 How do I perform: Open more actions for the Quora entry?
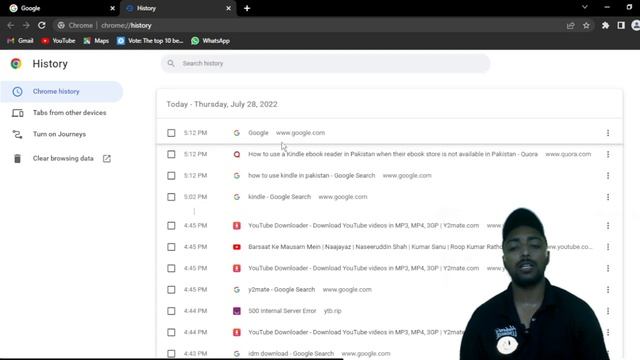pos(608,154)
